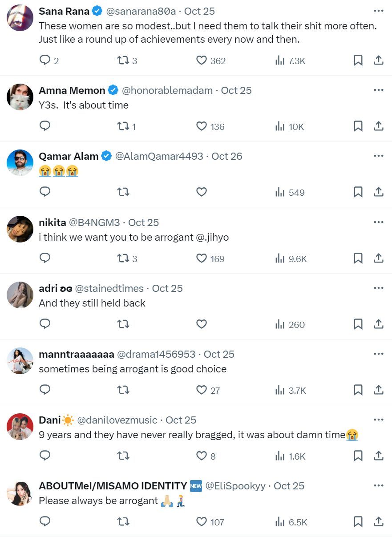
Task: Open the three-dot menu on Qamar Alam's tweet
Action: coord(379,156)
